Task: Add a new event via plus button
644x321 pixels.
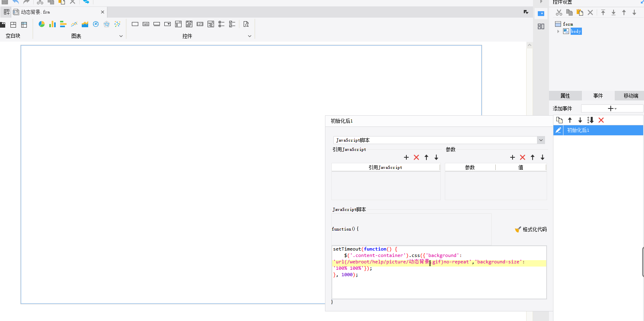Action: click(612, 108)
